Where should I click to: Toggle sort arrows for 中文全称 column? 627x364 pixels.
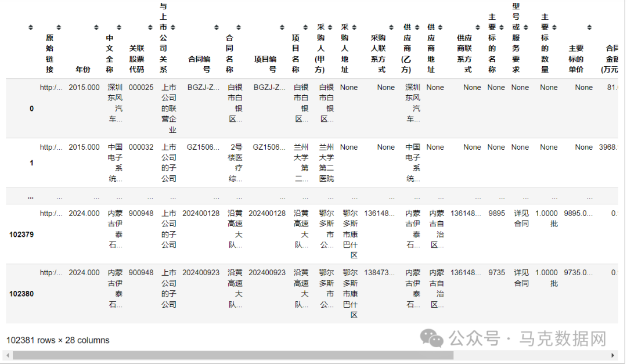[119, 28]
